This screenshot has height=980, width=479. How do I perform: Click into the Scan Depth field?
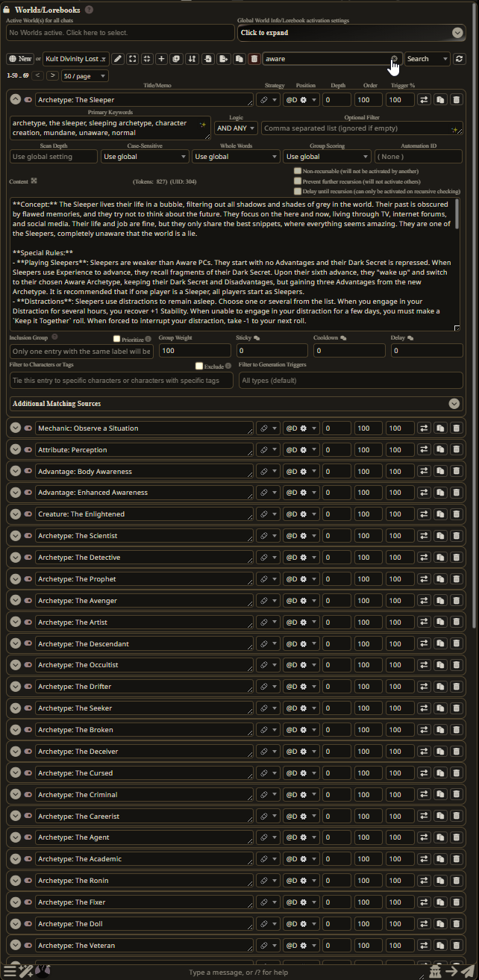pyautogui.click(x=54, y=157)
